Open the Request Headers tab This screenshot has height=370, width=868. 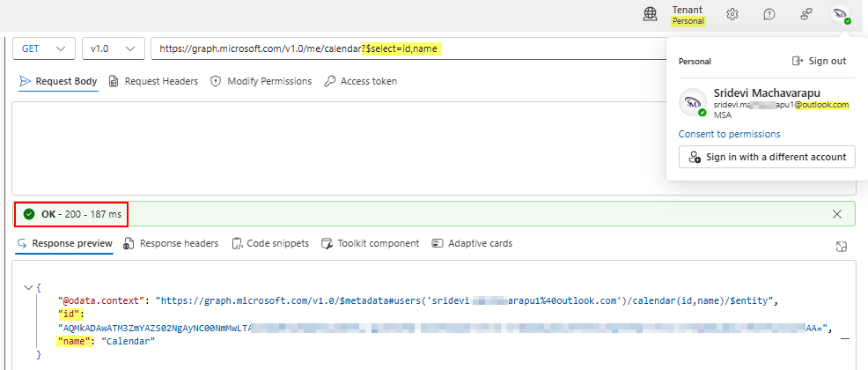point(153,81)
